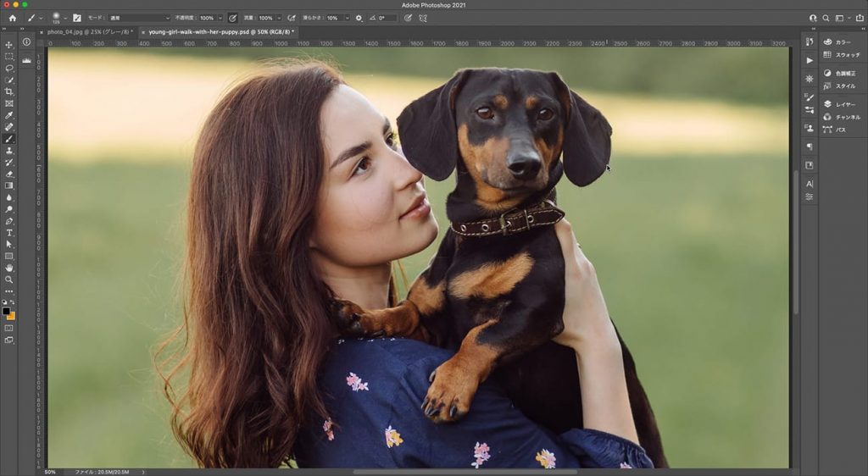Enable airbrush-style build-up effect
Image resolution: width=868 pixels, height=476 pixels.
292,18
